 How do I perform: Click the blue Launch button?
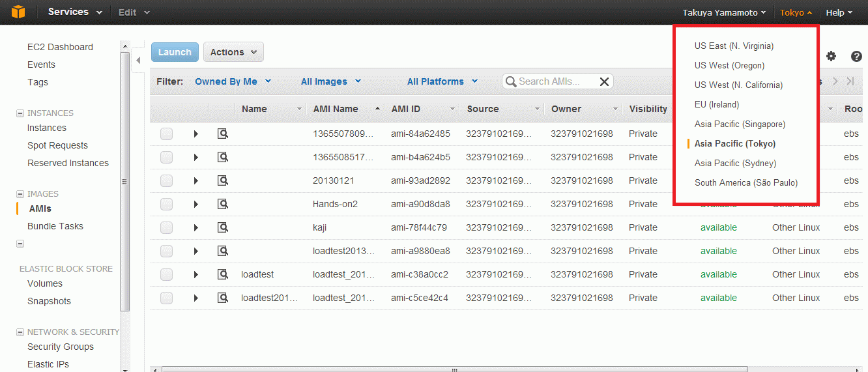(175, 52)
